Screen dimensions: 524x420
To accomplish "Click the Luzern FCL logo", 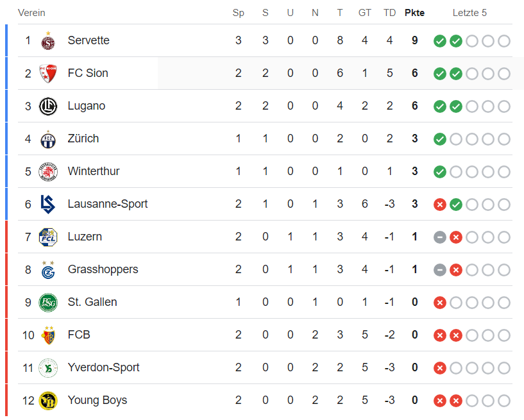I will (48, 237).
